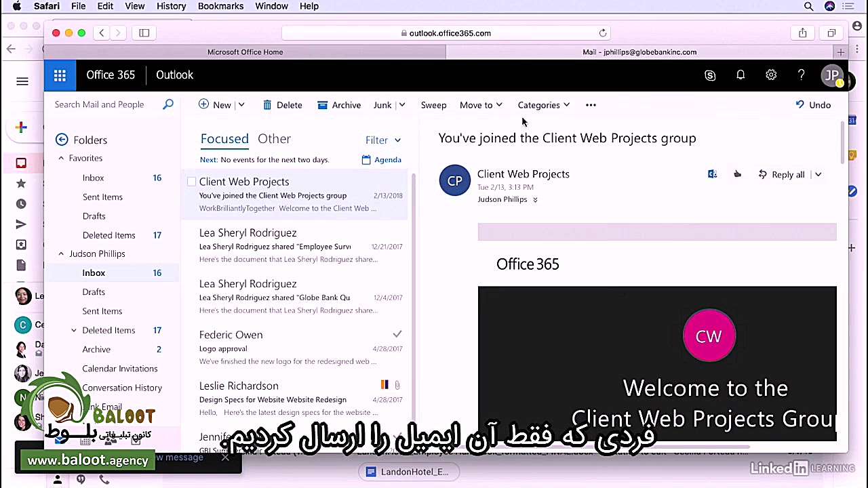Open the more commands ellipsis
This screenshot has height=488, width=868.
[x=591, y=105]
